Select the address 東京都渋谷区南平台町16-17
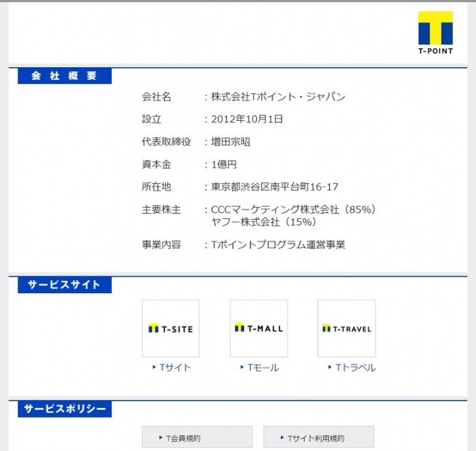Screen dimensions: 476x451 (274, 187)
